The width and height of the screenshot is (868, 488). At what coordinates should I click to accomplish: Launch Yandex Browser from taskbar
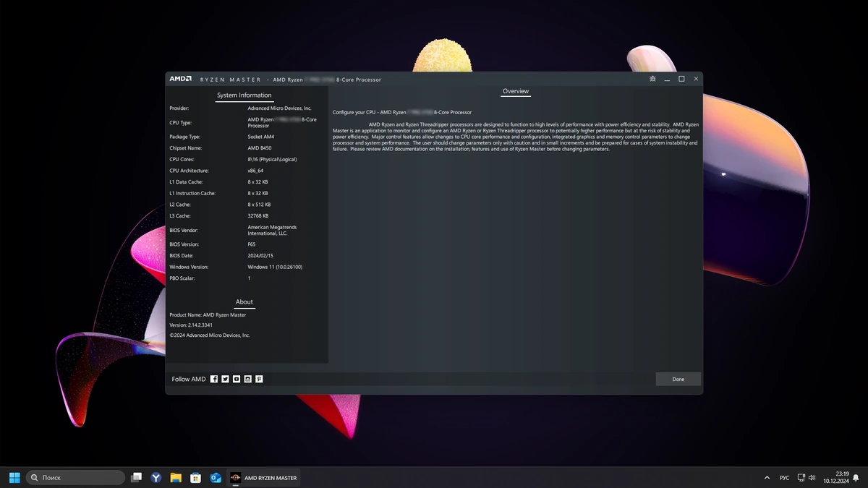click(x=156, y=477)
